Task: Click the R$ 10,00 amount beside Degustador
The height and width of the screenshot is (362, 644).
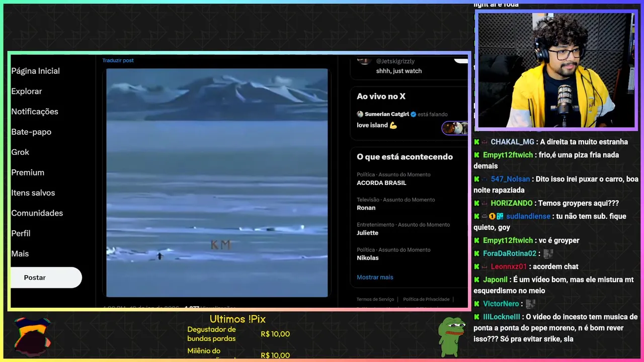Action: pyautogui.click(x=275, y=334)
